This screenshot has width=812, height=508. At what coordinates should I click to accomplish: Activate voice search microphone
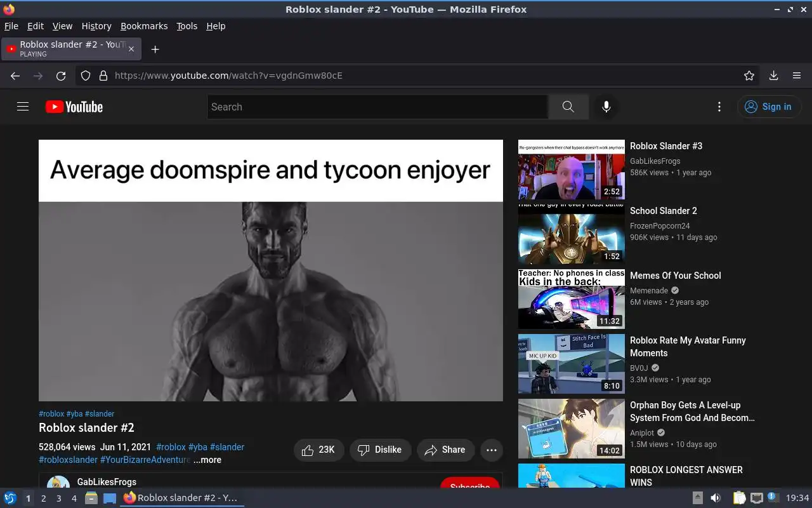pyautogui.click(x=606, y=107)
